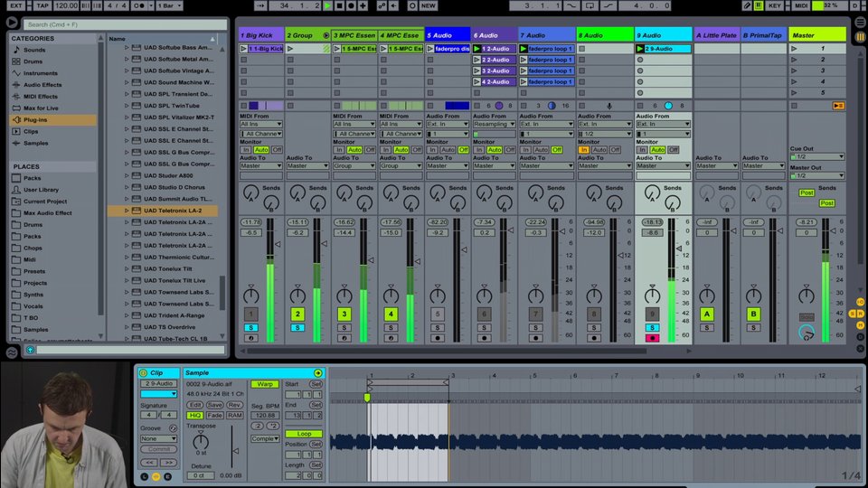Click the HiQ button in Sample box
This screenshot has height=488, width=868.
(x=194, y=415)
